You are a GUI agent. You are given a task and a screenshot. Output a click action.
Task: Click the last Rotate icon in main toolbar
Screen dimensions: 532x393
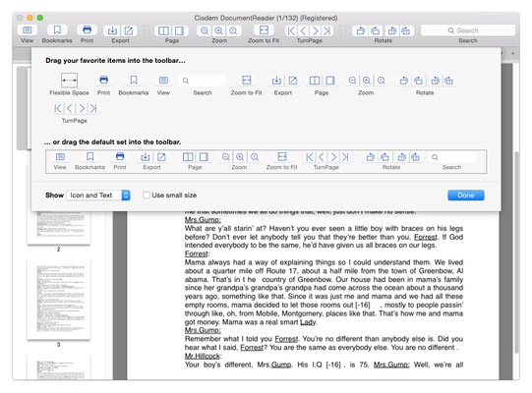(x=406, y=30)
